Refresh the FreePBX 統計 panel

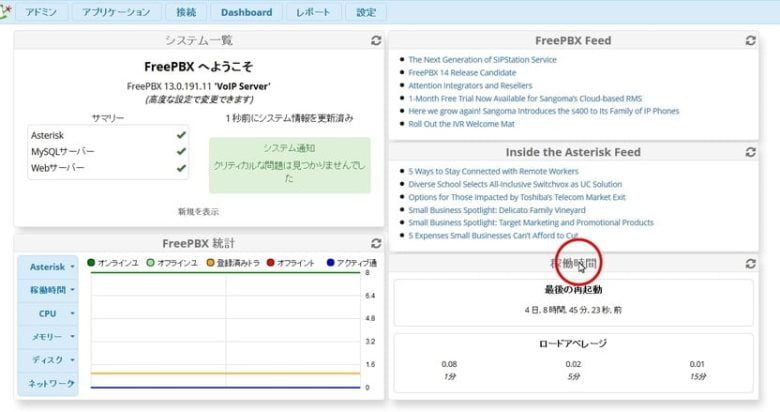click(376, 243)
